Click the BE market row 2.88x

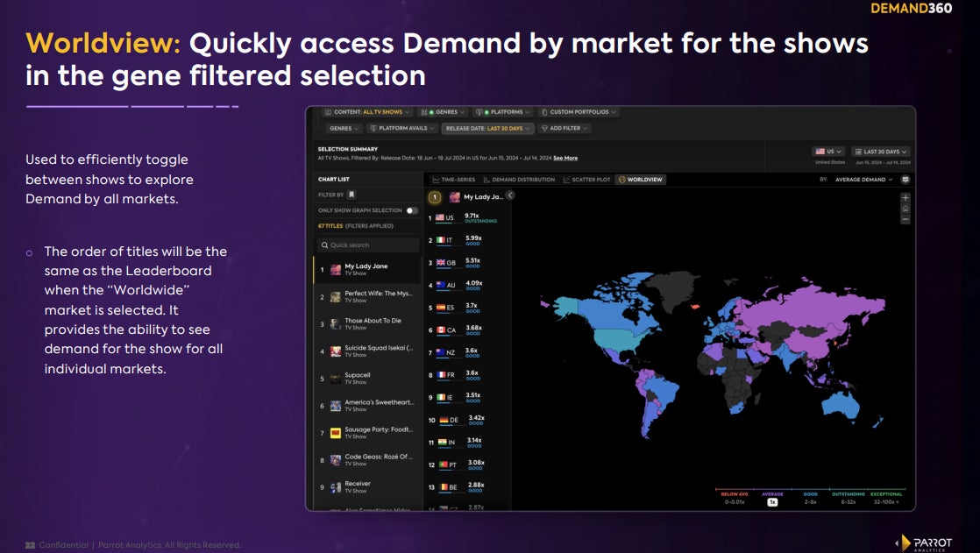465,487
